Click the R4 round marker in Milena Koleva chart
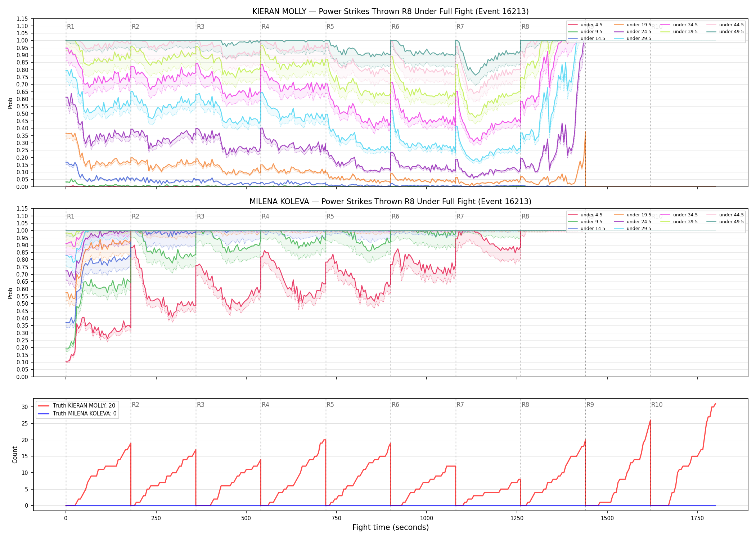The image size is (756, 540). click(265, 216)
